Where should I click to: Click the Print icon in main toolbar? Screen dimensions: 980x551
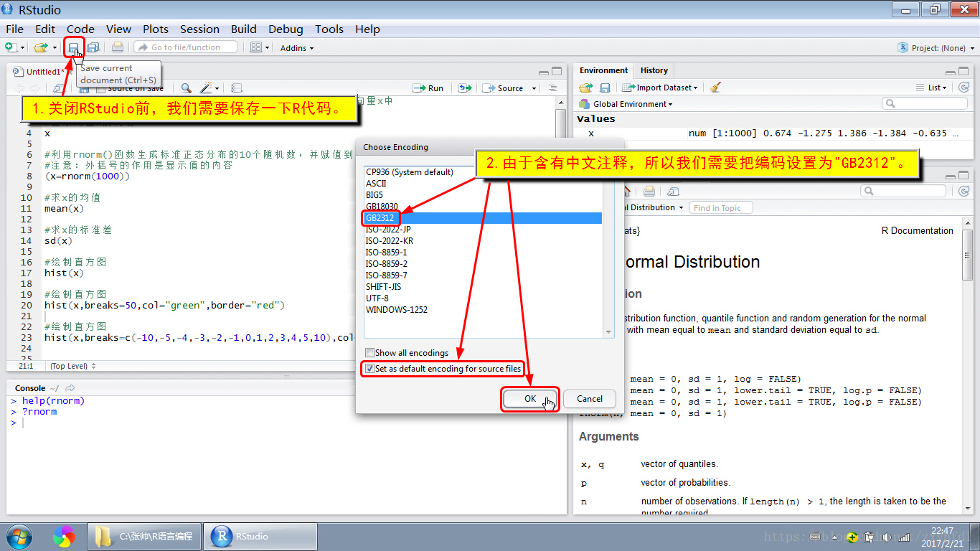[118, 47]
